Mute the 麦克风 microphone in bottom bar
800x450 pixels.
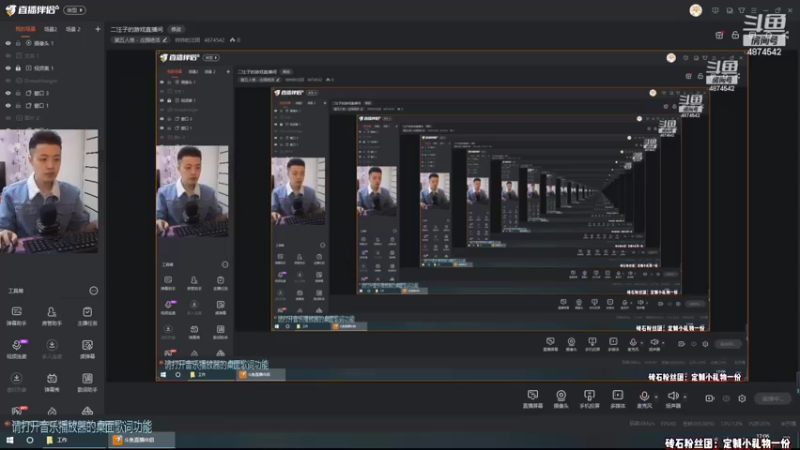(644, 398)
